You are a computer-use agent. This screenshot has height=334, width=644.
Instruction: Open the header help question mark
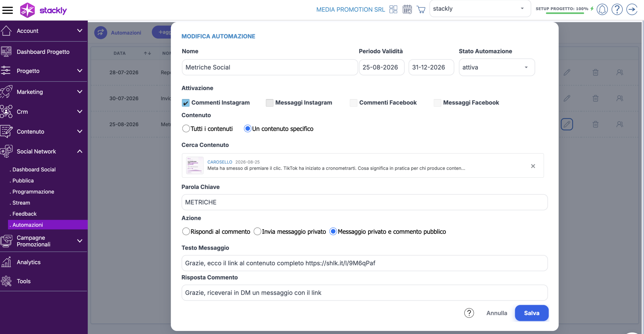point(617,10)
